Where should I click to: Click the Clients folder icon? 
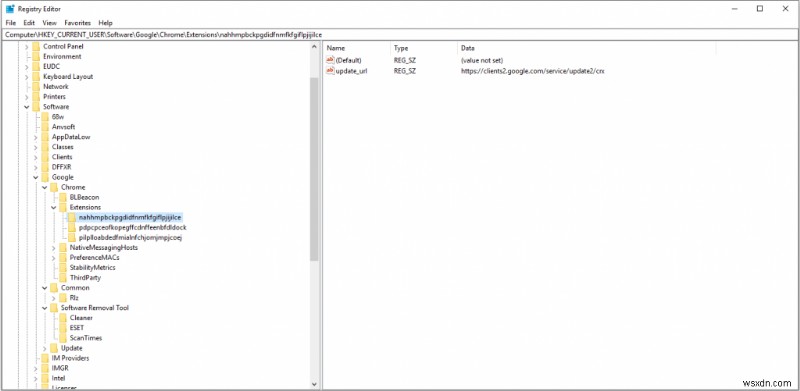[x=45, y=157]
